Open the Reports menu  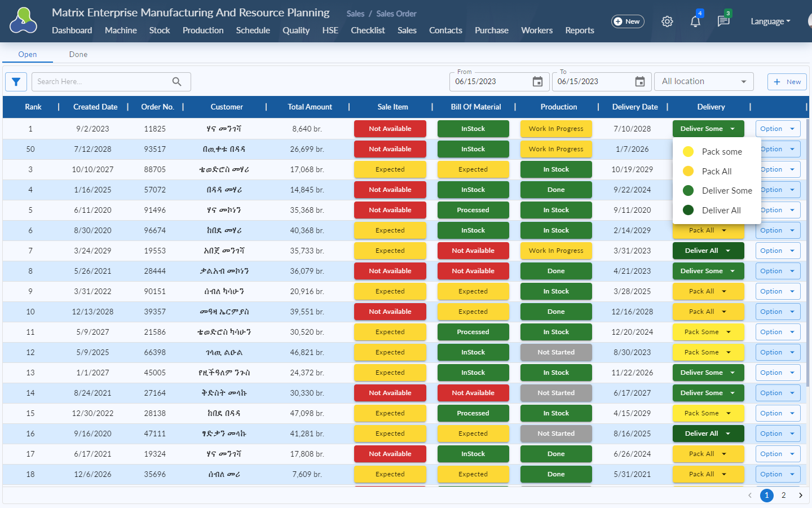tap(580, 30)
